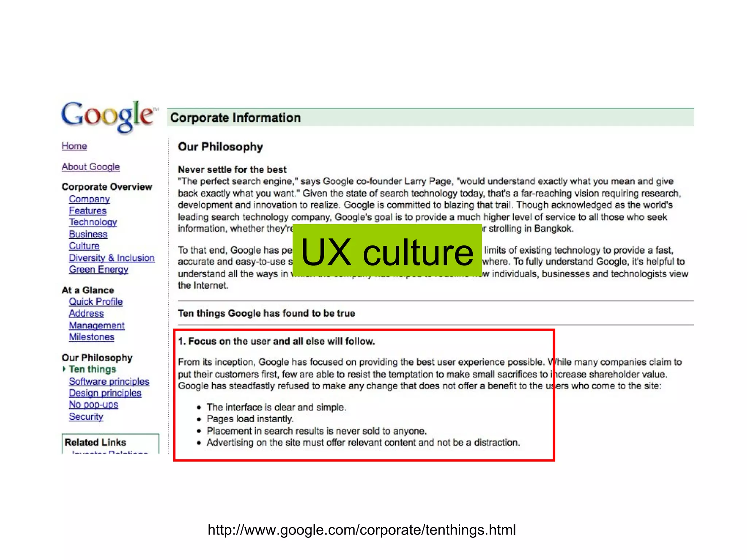Open Diversity & Inclusion link
Image resolution: width=747 pixels, height=560 pixels.
click(112, 258)
